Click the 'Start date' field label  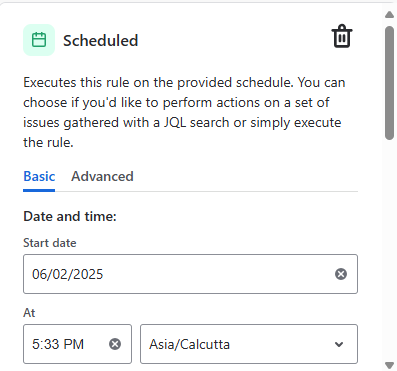coord(50,243)
